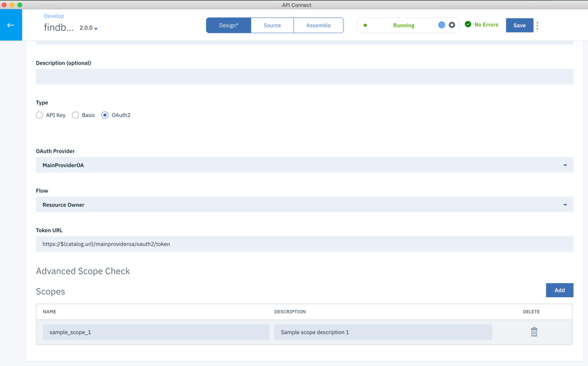The height and width of the screenshot is (366, 588).
Task: Switch to the Design tab
Action: click(229, 25)
